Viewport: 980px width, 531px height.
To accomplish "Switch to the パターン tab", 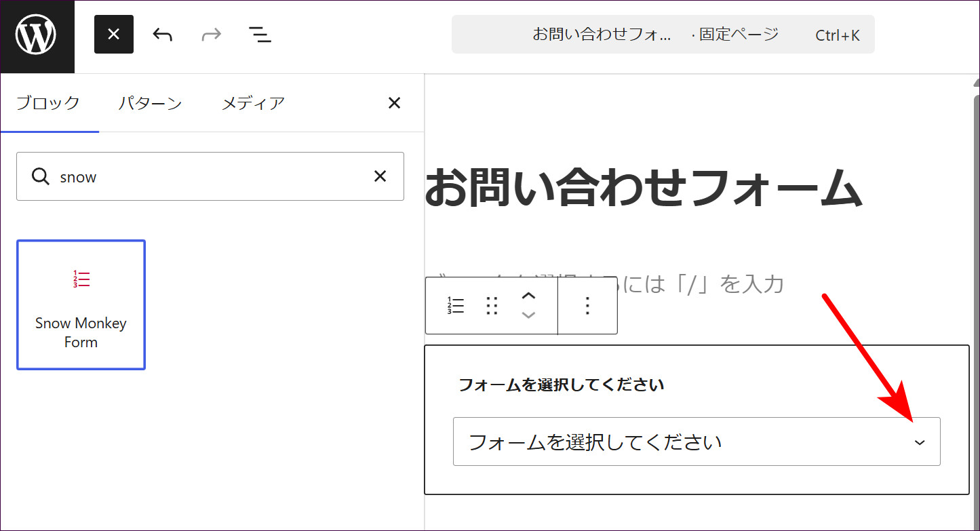I will coord(151,103).
